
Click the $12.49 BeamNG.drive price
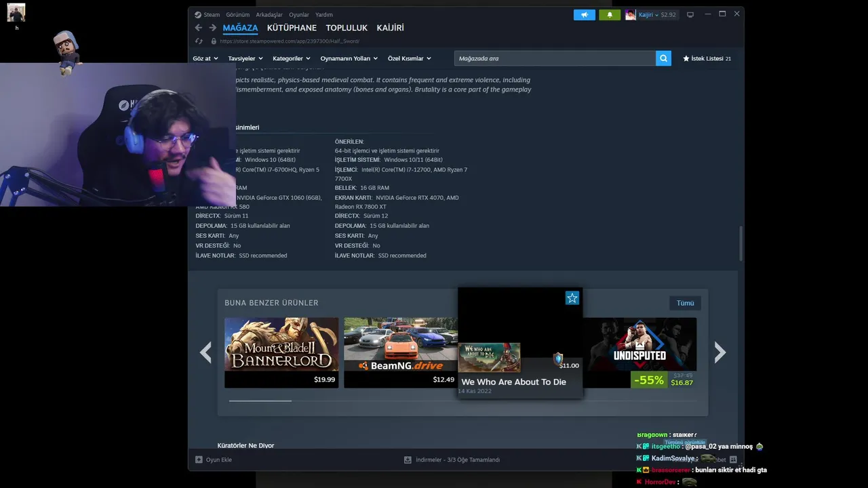(443, 380)
